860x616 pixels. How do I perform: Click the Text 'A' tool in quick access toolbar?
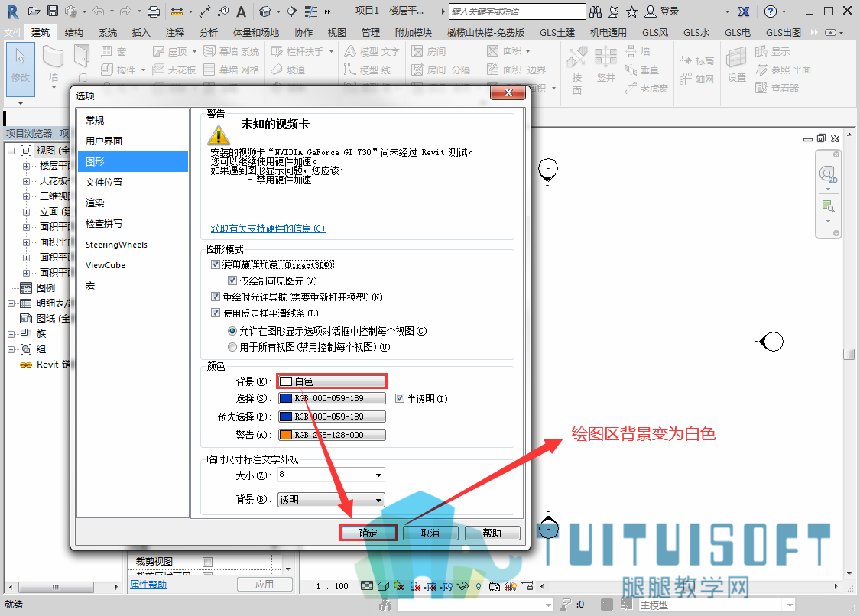coord(241,11)
